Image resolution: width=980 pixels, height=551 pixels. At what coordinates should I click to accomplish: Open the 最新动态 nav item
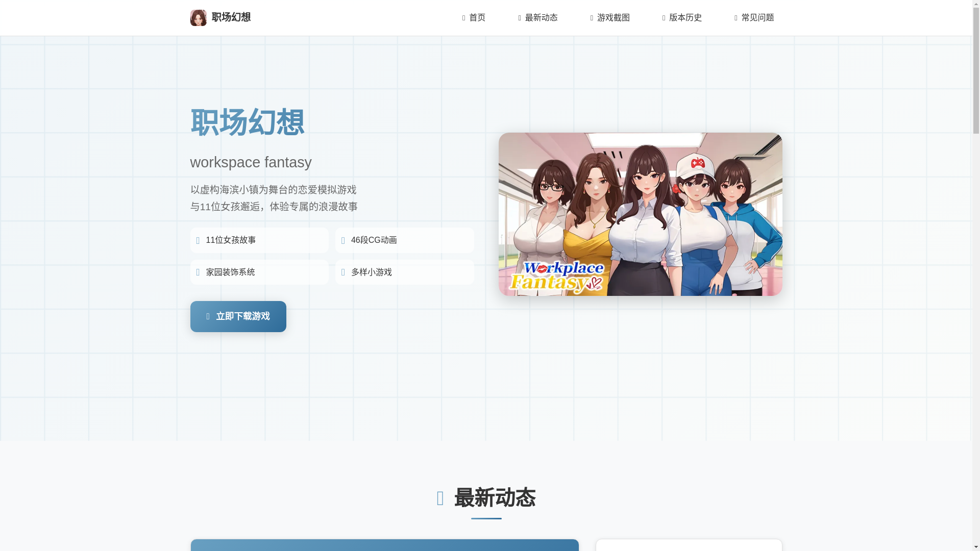coord(538,18)
